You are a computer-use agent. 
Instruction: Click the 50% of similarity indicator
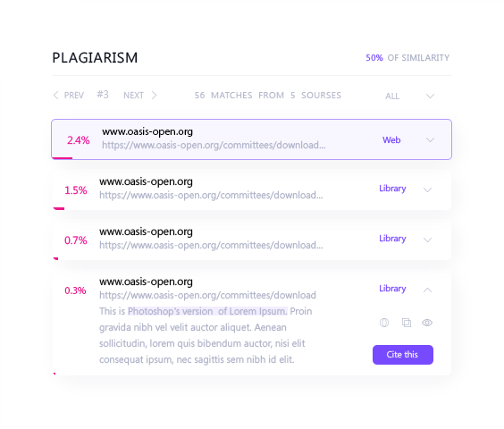[x=407, y=58]
